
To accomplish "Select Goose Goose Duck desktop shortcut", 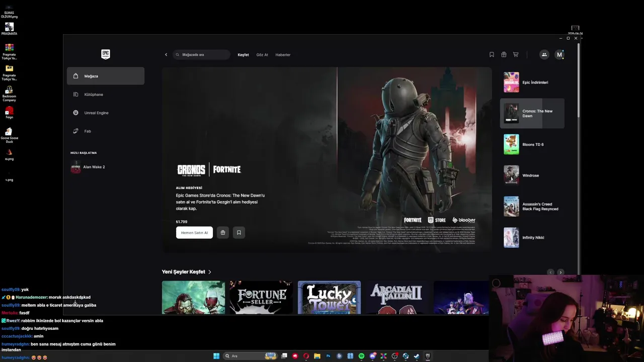I will tap(9, 135).
